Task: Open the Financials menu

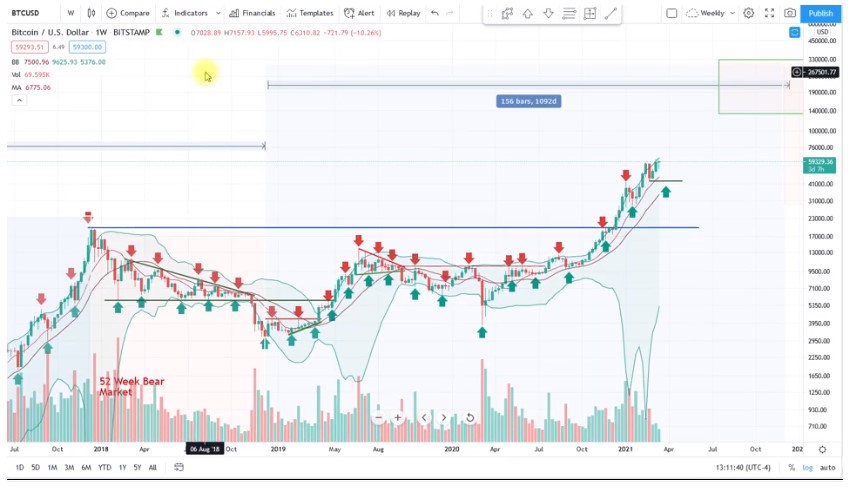Action: point(252,13)
